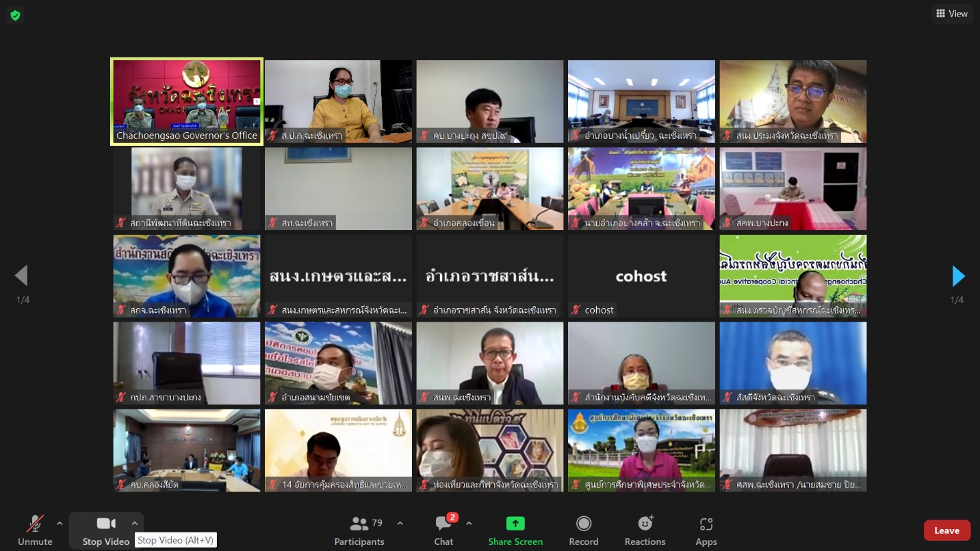Select the สนง.เกษตรและสหกรณ์ camera-off tile
This screenshot has height=551, width=980.
(x=338, y=276)
